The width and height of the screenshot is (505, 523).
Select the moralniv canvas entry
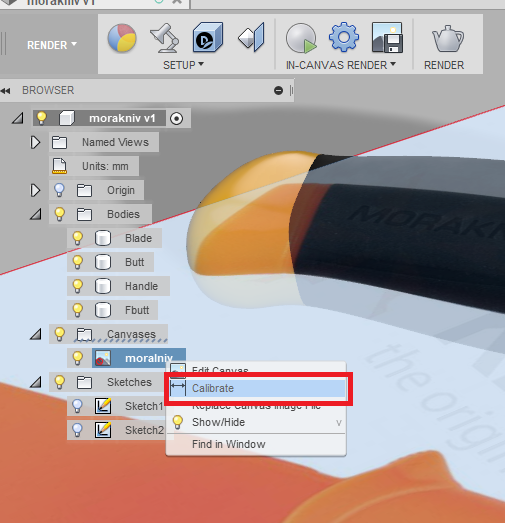click(x=139, y=358)
